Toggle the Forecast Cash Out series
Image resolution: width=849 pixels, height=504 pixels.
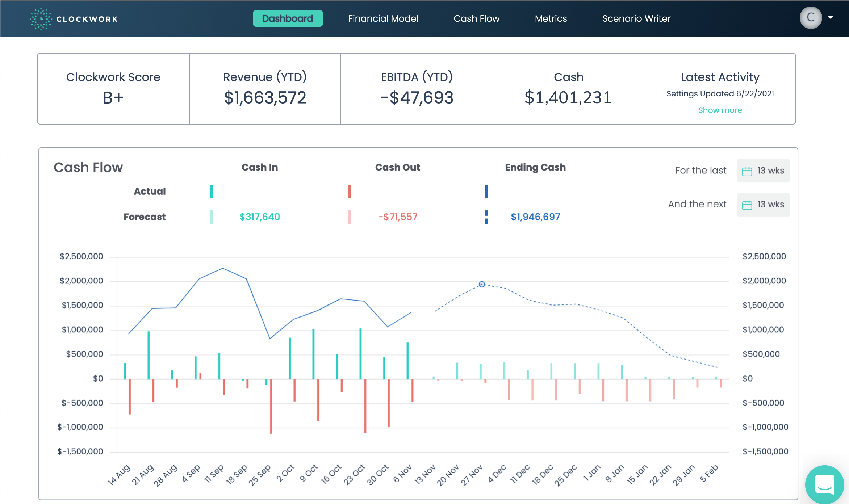(349, 217)
